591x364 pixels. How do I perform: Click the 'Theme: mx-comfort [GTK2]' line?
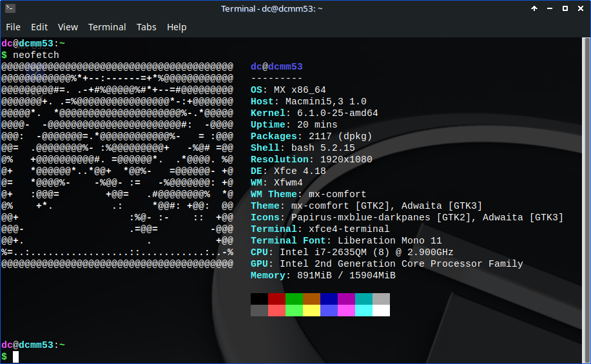click(366, 206)
